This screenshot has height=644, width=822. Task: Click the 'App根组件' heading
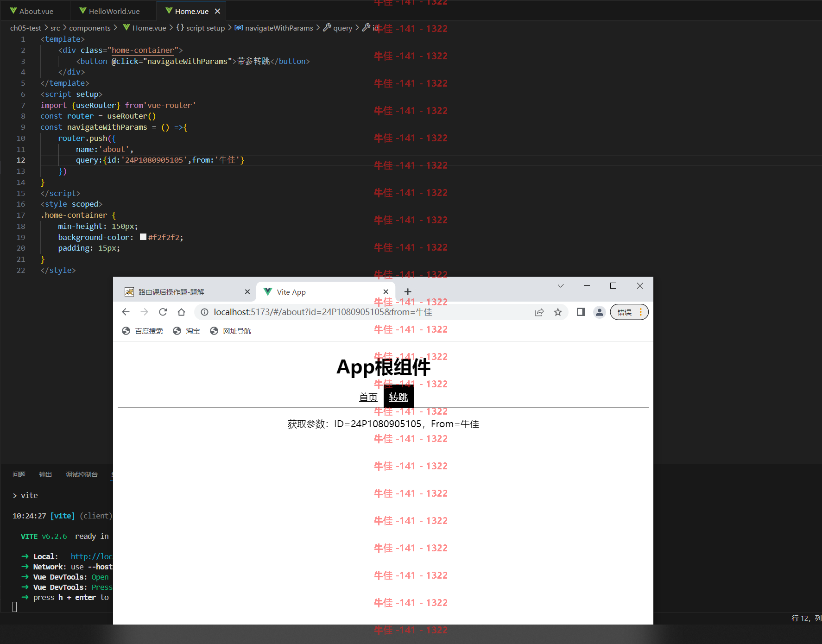(383, 367)
